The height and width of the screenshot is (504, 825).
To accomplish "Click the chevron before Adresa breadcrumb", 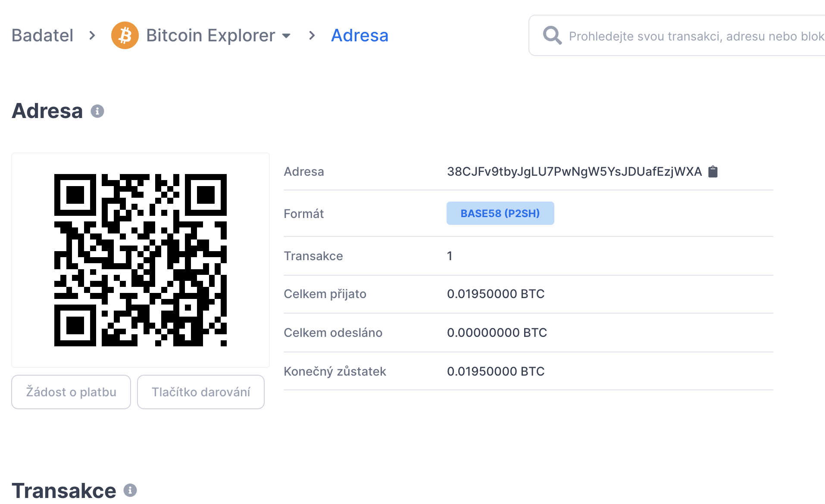I will pos(312,35).
